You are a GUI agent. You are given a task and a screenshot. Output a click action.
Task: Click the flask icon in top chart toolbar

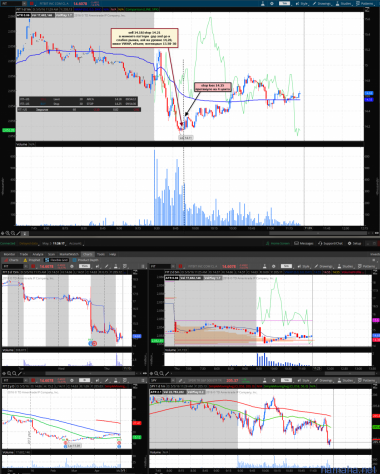(x=263, y=3)
